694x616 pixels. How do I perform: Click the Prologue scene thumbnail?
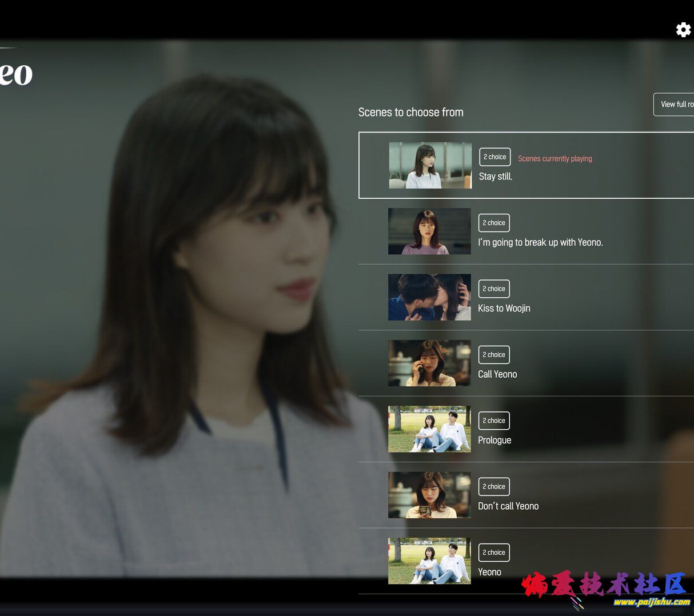pyautogui.click(x=429, y=429)
